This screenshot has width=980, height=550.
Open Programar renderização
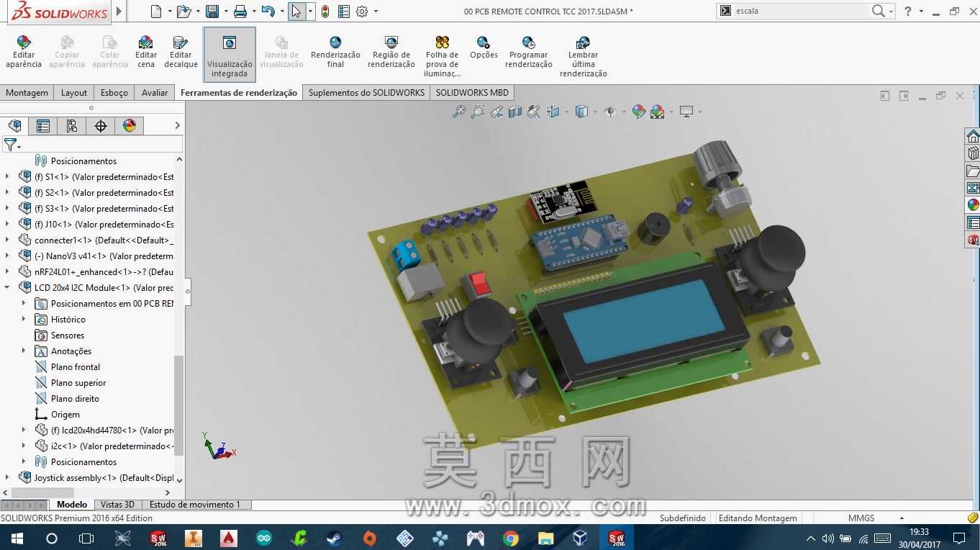point(529,52)
